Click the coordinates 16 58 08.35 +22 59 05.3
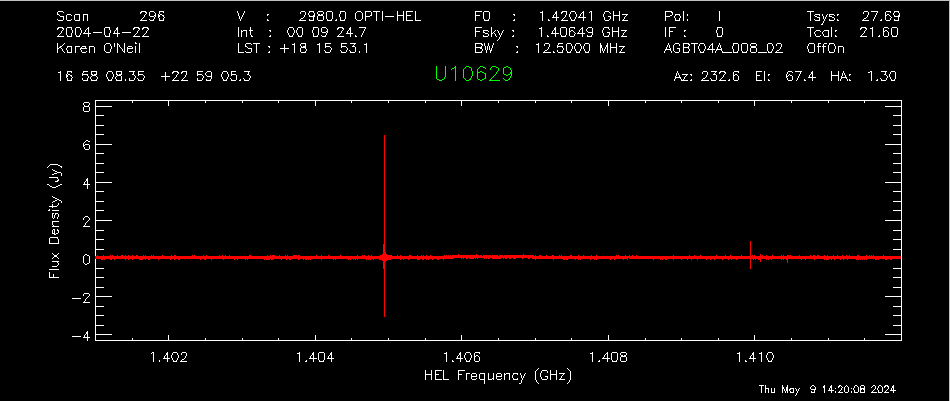This screenshot has height=401, width=950. [154, 77]
